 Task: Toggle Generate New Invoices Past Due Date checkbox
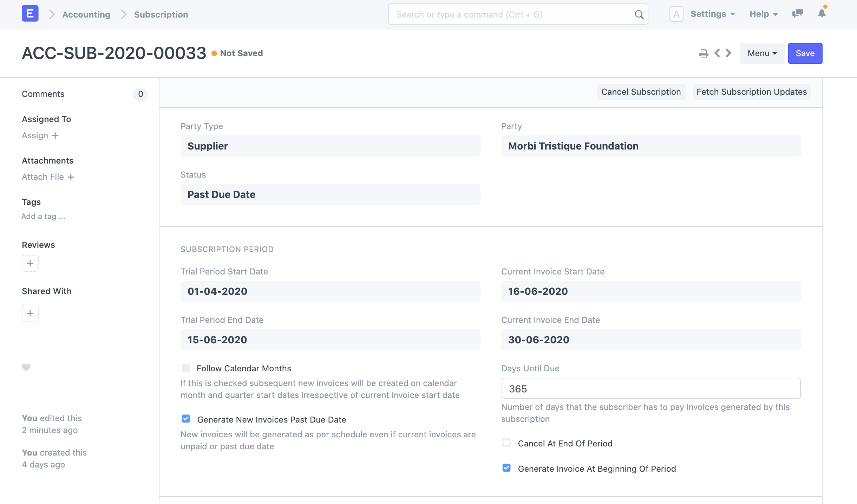coord(186,419)
